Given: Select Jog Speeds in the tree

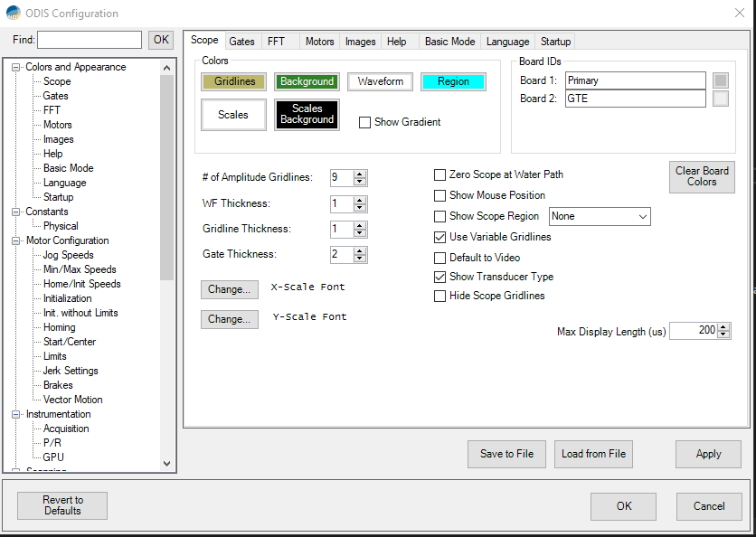Looking at the screenshot, I should 68,255.
